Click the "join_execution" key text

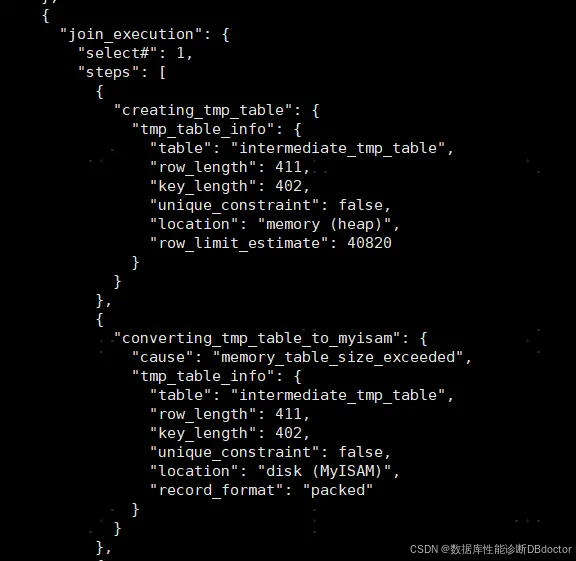click(131, 35)
